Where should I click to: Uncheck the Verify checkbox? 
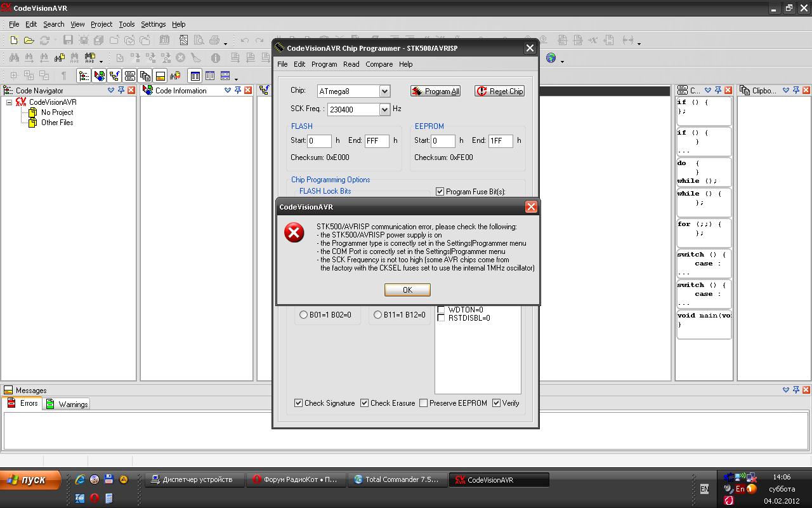(496, 403)
